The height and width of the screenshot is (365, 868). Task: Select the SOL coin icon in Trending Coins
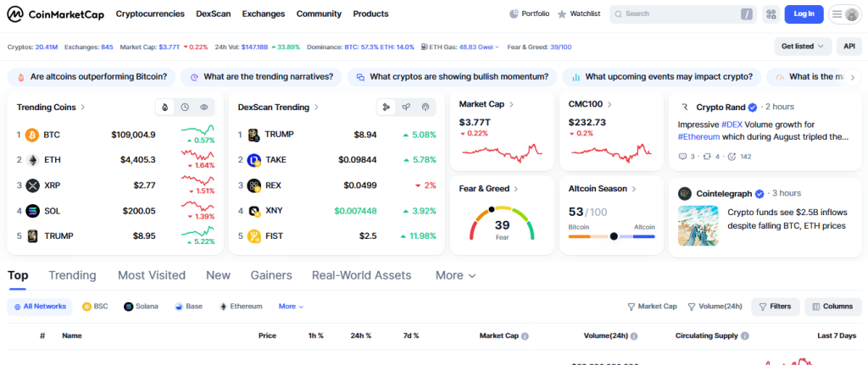[33, 211]
